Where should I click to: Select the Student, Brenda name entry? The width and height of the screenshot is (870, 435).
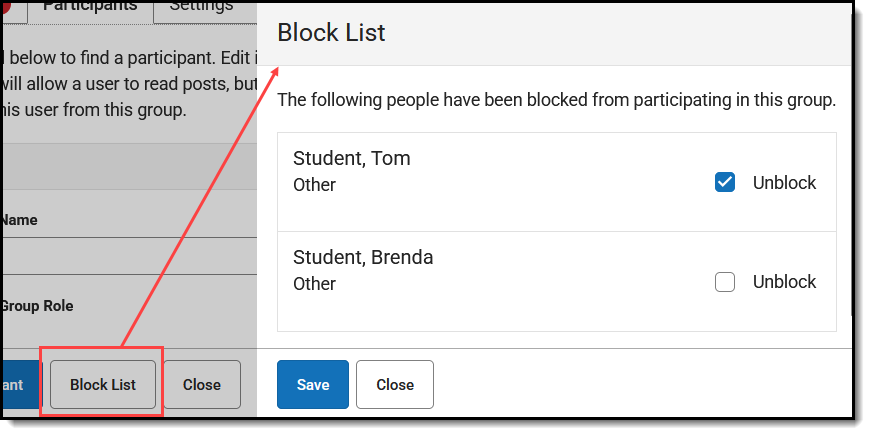(x=363, y=257)
